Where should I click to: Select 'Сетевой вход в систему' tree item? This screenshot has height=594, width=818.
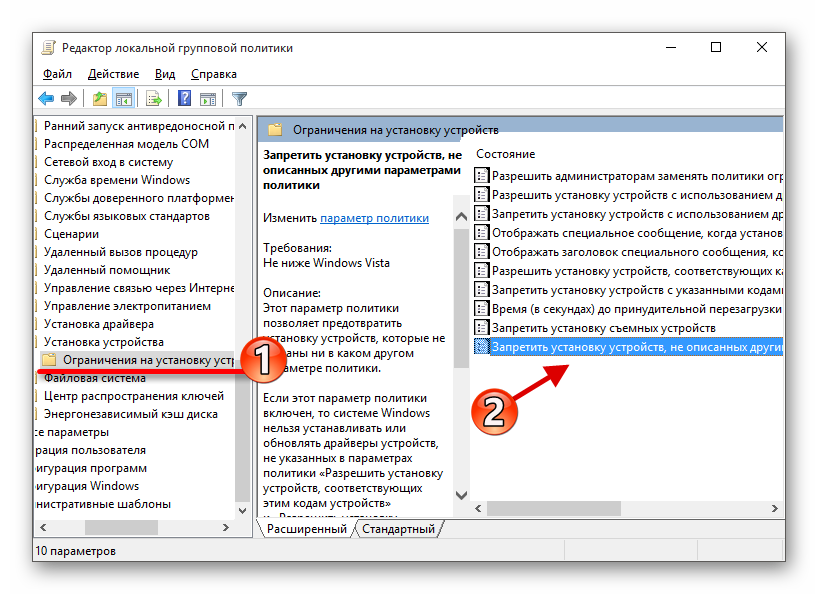click(108, 162)
